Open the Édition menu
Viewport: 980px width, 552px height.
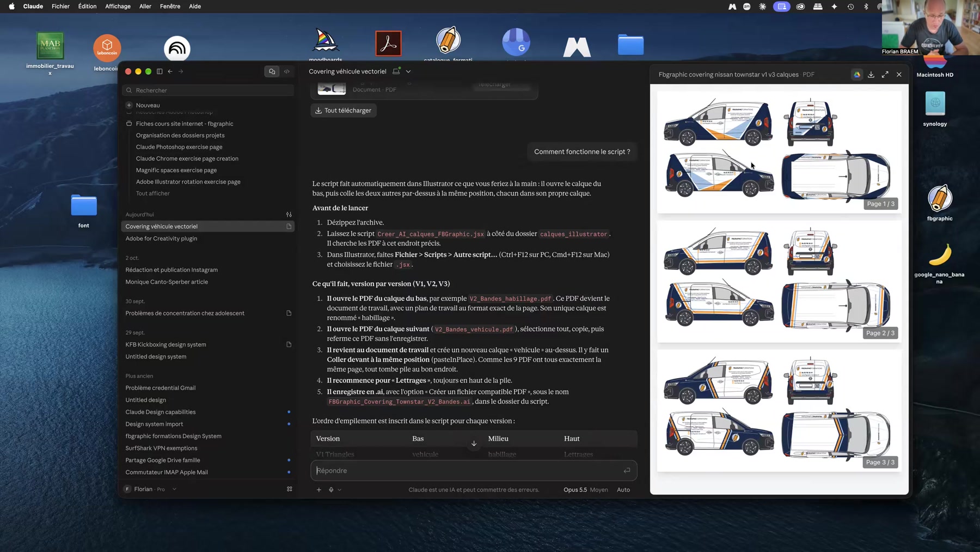pyautogui.click(x=87, y=7)
